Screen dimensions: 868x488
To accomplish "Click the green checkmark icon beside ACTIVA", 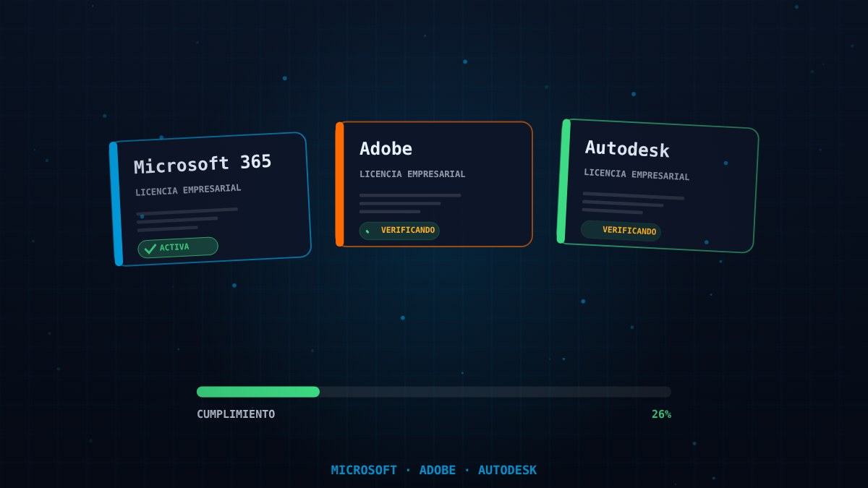I will pyautogui.click(x=150, y=249).
